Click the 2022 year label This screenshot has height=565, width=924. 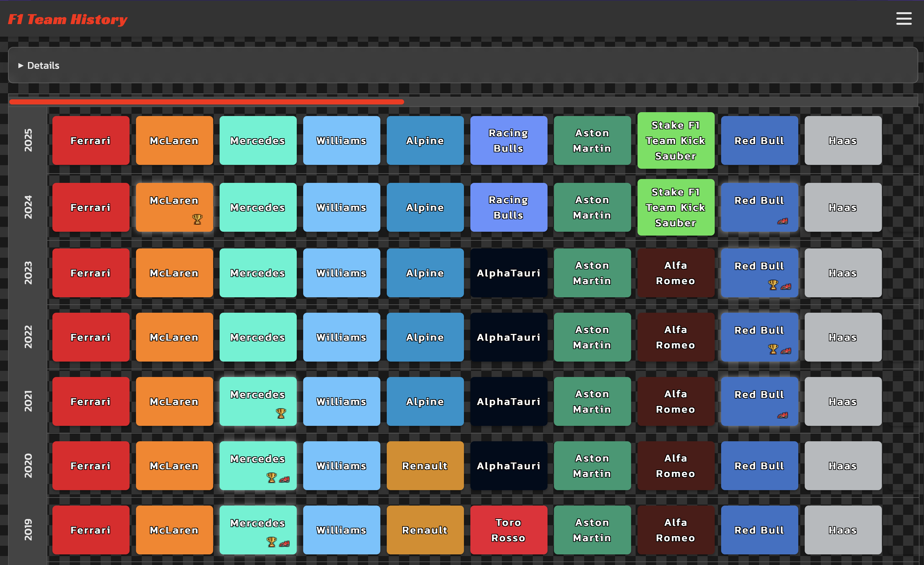coord(28,337)
